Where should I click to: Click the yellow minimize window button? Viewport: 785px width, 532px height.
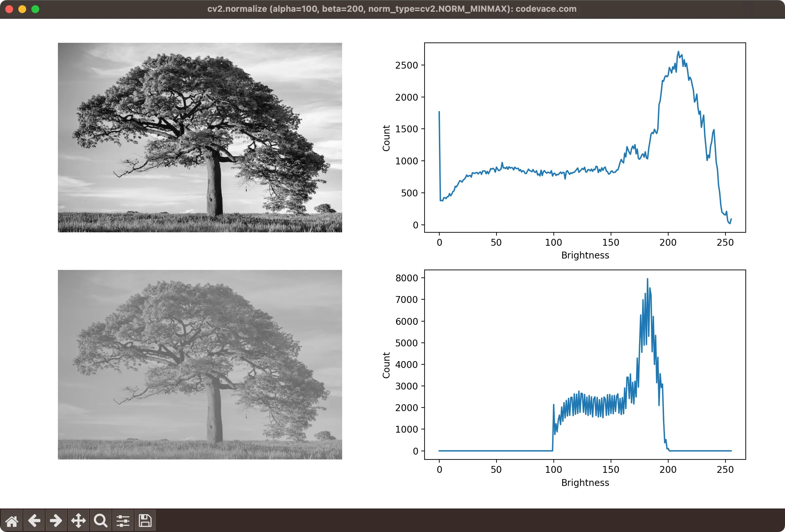(22, 9)
